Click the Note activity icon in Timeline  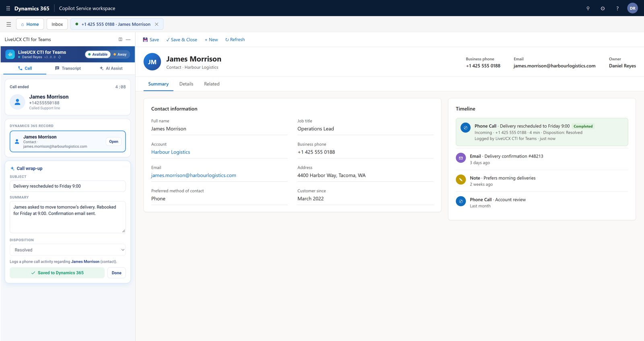click(x=461, y=180)
